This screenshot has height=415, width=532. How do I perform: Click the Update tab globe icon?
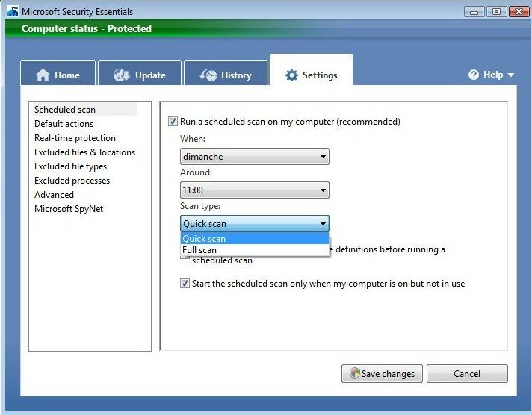point(121,75)
